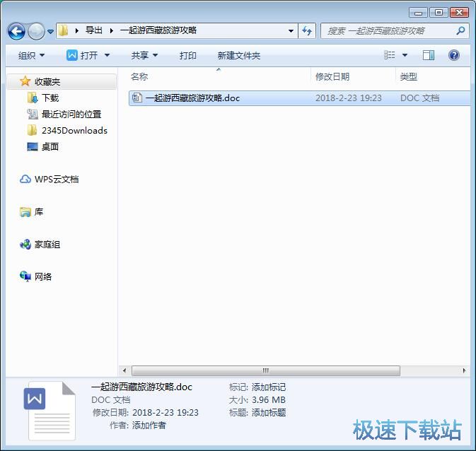Click the file name in details pane
Viewport: 476px width, 451px height.
pyautogui.click(x=141, y=387)
